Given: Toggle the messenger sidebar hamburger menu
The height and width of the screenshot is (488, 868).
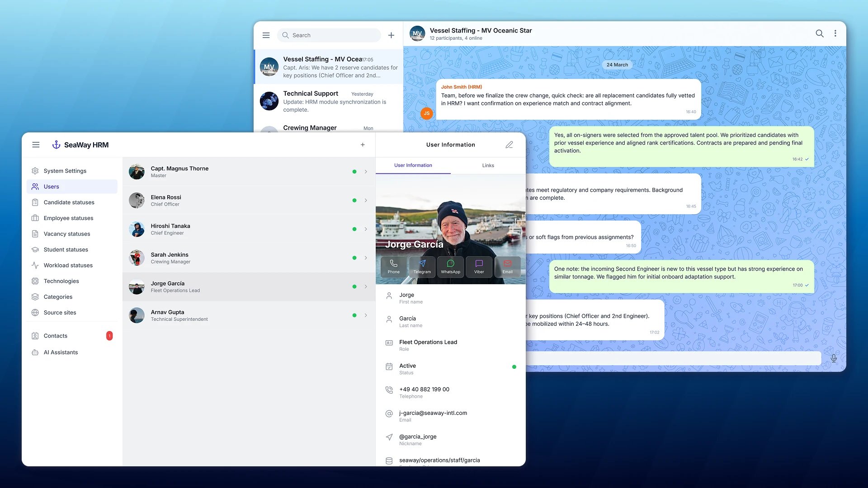Looking at the screenshot, I should [x=266, y=35].
